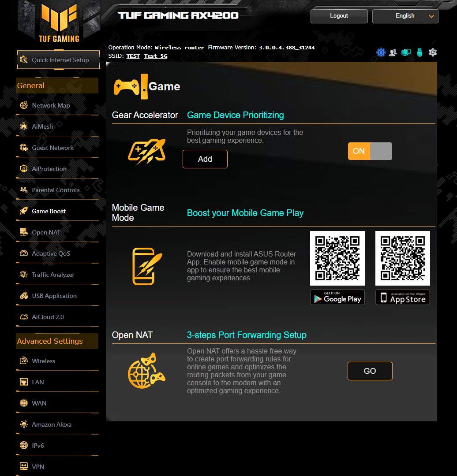Click the Adaptive QoS gauge icon
Image resolution: width=457 pixels, height=476 pixels.
24,253
